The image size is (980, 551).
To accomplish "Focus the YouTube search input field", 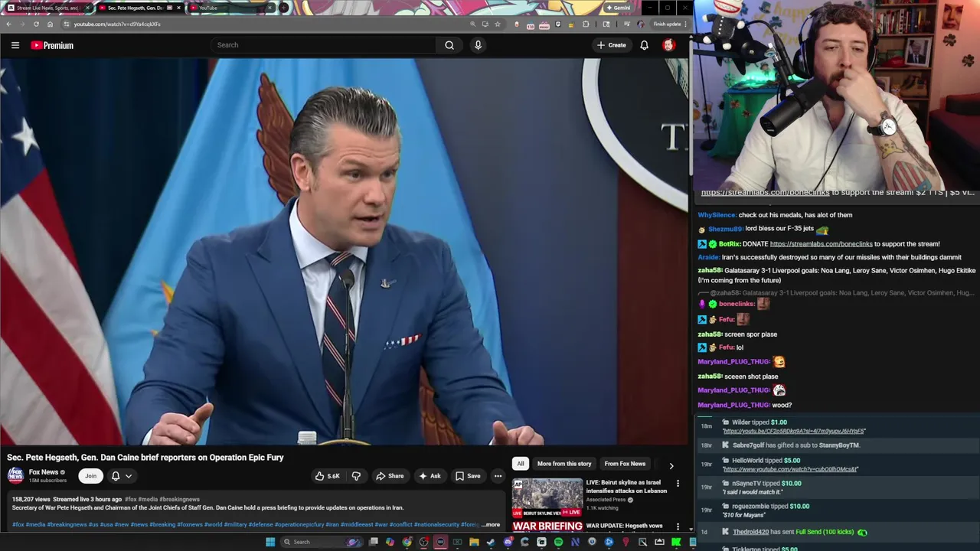I will (324, 45).
